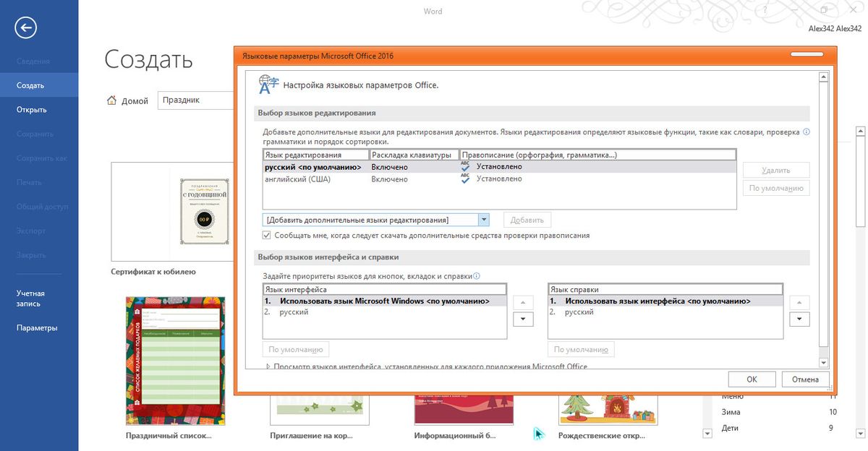The image size is (868, 451).
Task: Click Alex342 account name at top right
Action: click(835, 29)
